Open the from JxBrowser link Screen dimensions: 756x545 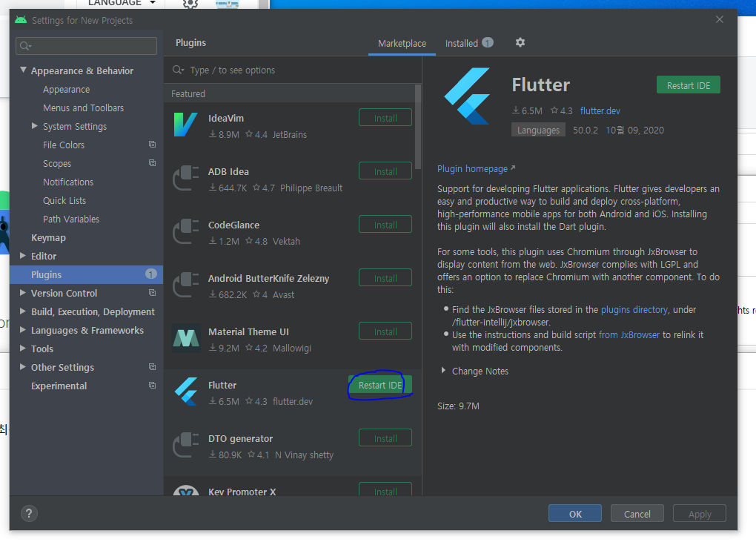coord(629,334)
